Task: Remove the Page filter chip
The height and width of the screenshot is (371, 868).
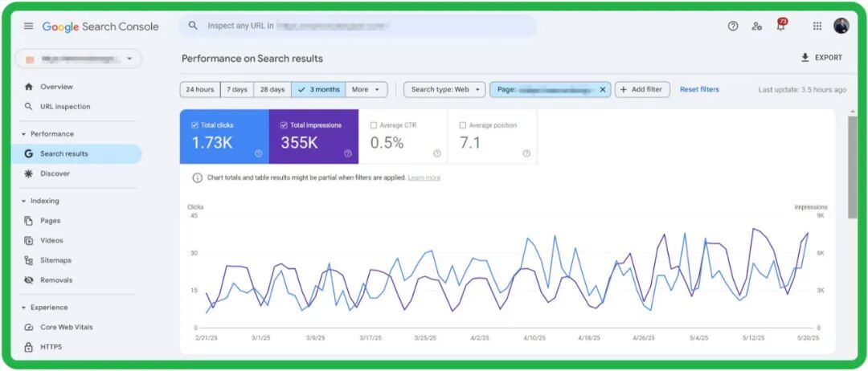Action: point(602,90)
